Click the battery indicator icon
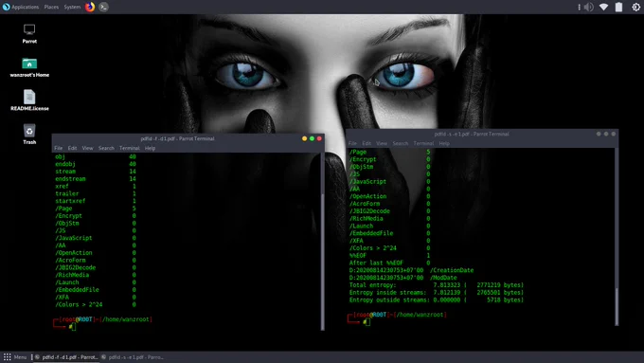This screenshot has width=644, height=363. [618, 7]
